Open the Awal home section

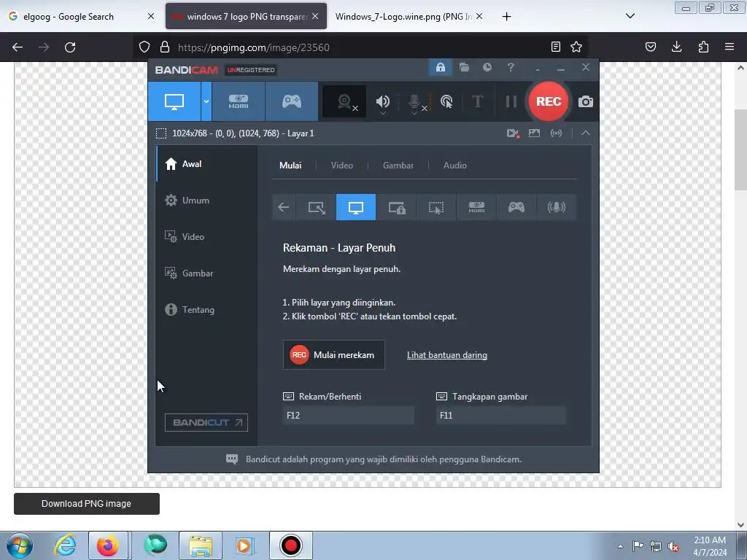click(x=206, y=164)
